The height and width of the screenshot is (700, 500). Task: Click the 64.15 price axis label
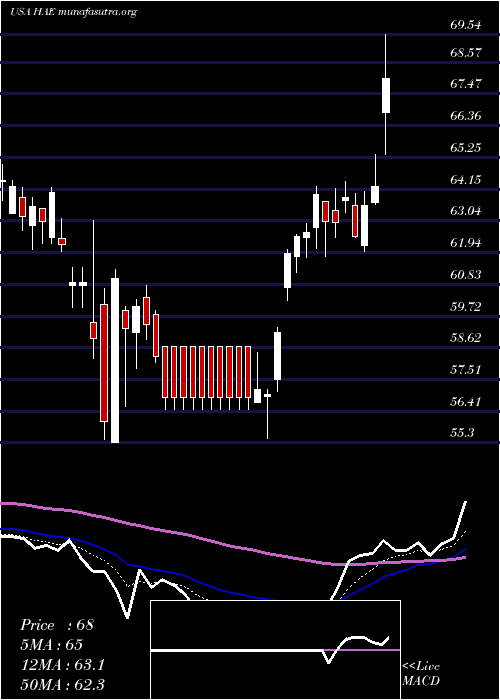[466, 179]
